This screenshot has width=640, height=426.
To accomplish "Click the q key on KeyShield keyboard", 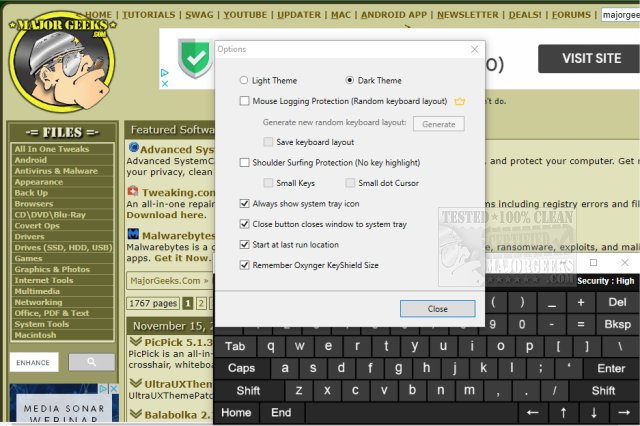I will 270,346.
